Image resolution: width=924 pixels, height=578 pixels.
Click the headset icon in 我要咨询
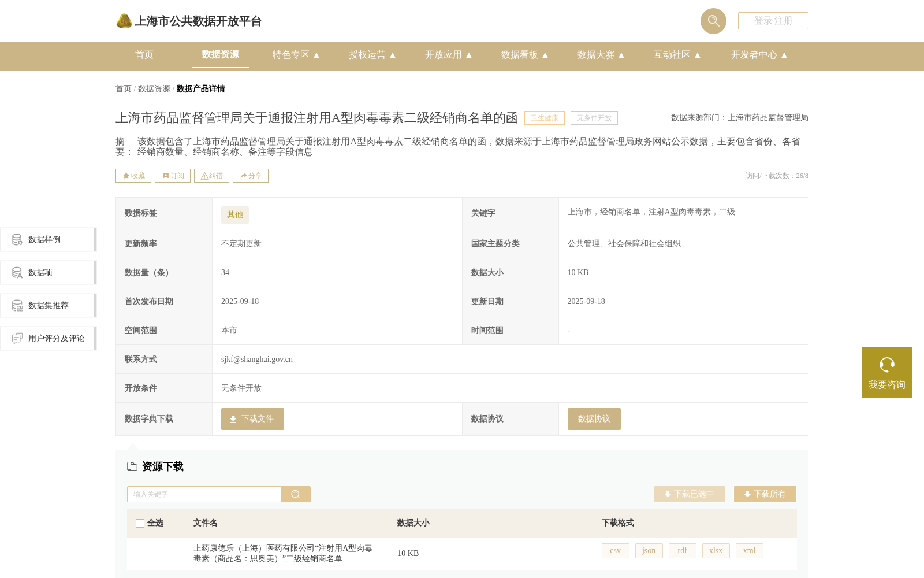click(887, 365)
